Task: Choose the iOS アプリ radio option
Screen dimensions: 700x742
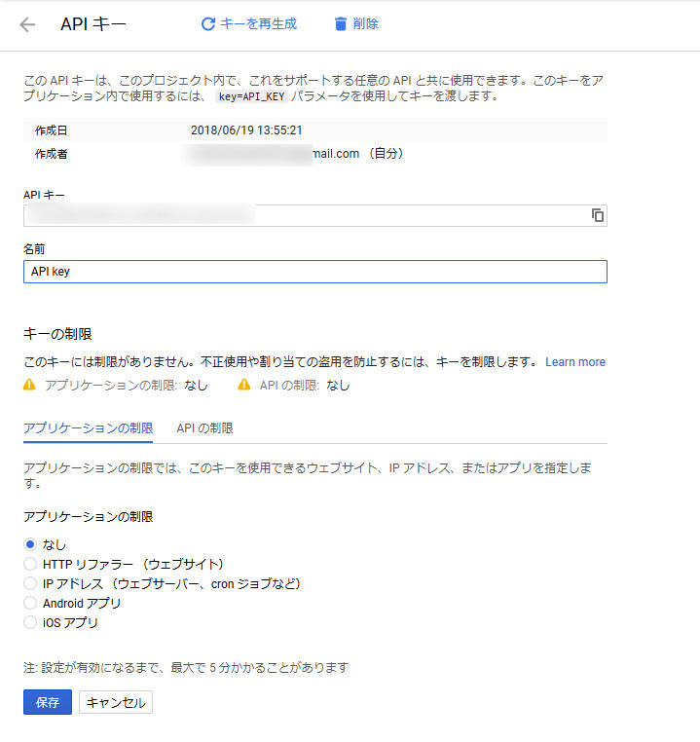Action: [30, 622]
